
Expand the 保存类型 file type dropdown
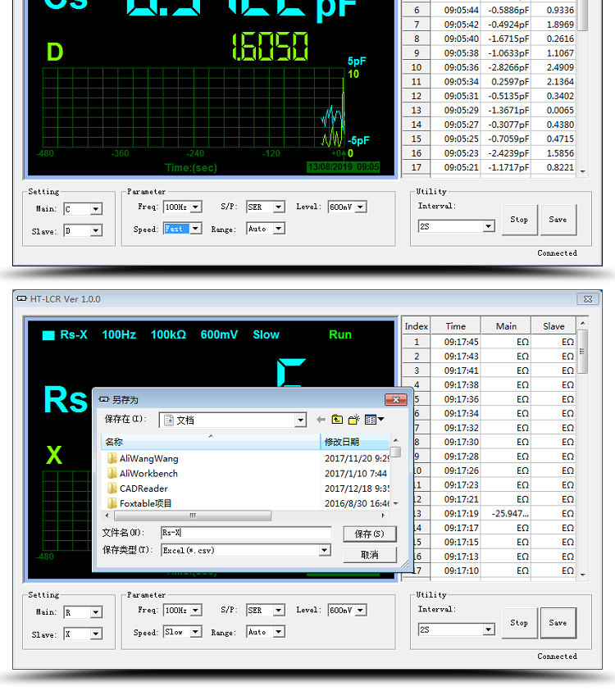[326, 550]
